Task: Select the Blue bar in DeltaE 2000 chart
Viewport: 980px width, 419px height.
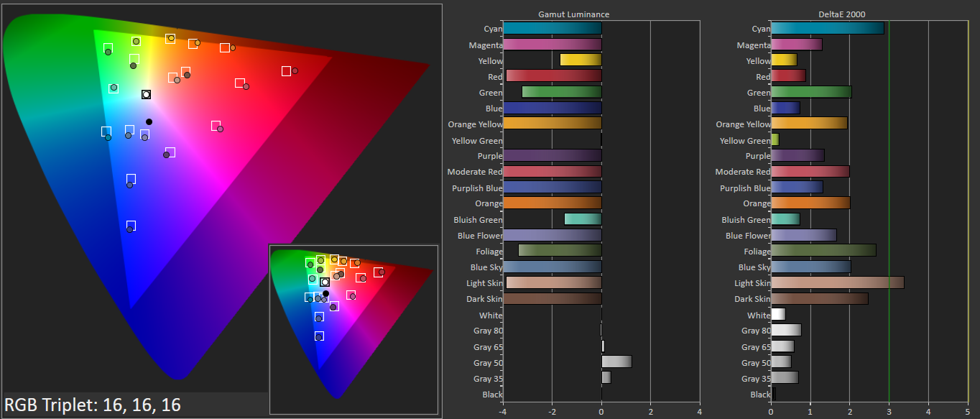Action: point(785,109)
